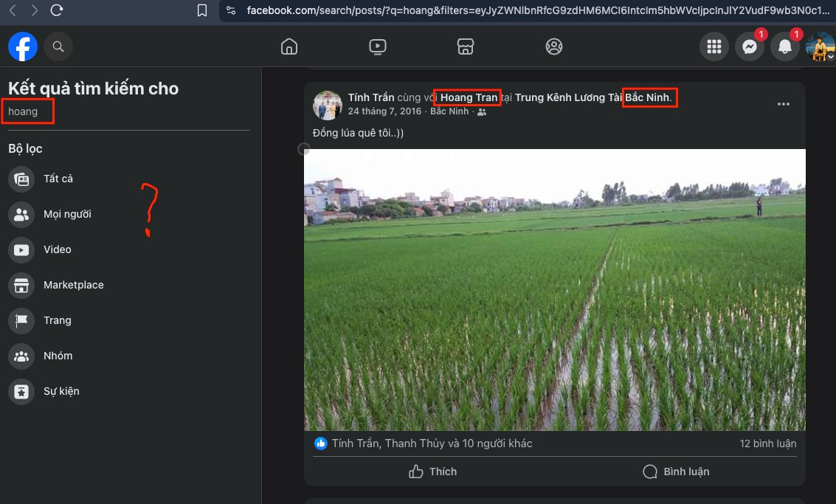Go to Home feed icon
Screen dimensions: 836x504
click(x=289, y=46)
